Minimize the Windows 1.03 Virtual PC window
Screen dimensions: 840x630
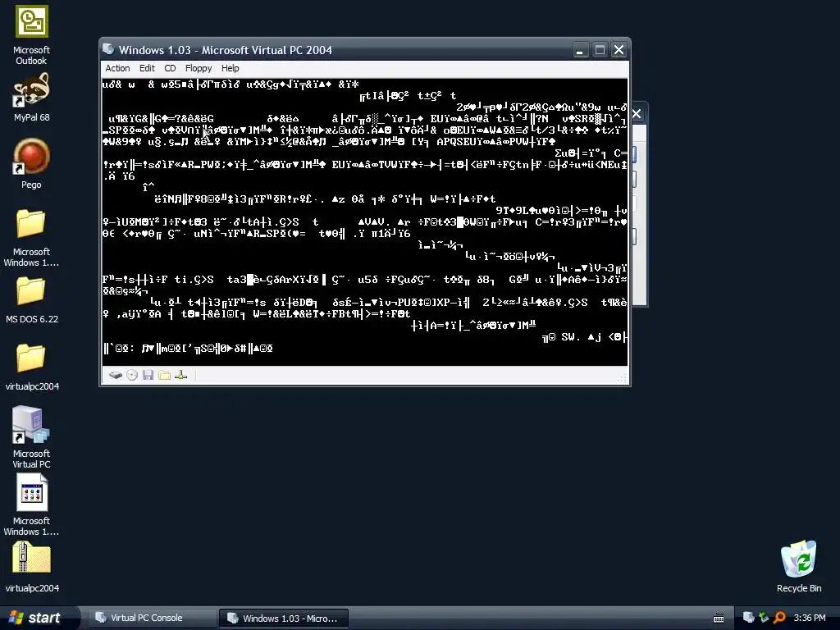580,50
